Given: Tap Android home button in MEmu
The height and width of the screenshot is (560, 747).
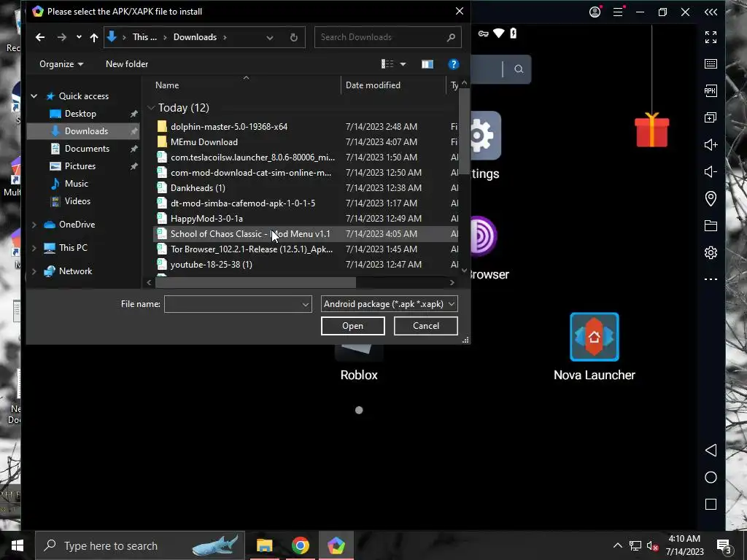Looking at the screenshot, I should pyautogui.click(x=711, y=478).
